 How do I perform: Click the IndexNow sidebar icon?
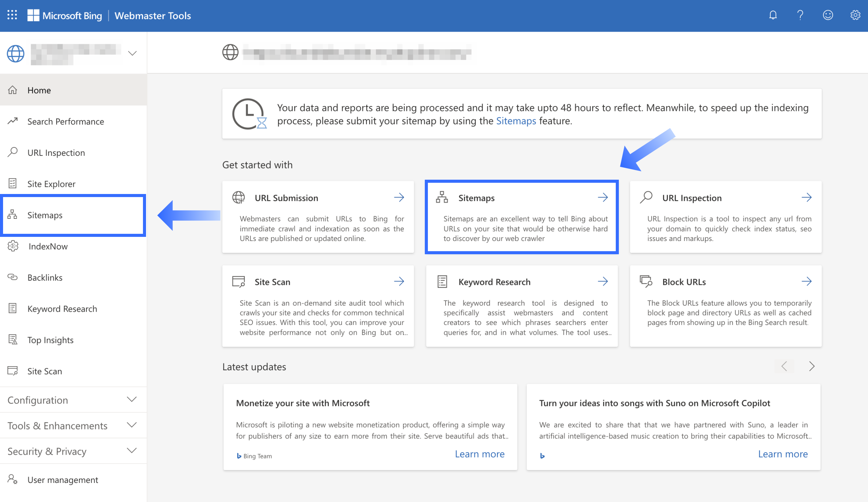point(13,246)
